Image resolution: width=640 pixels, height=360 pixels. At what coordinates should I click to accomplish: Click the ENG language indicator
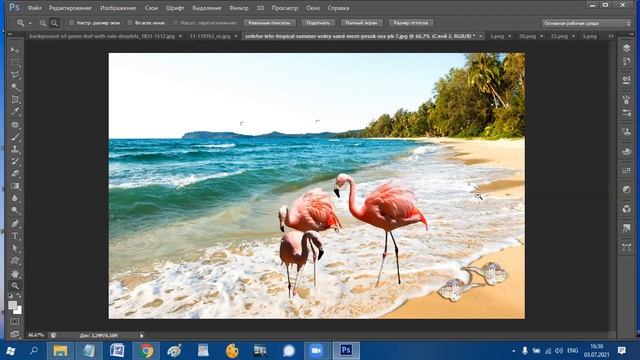tap(573, 351)
